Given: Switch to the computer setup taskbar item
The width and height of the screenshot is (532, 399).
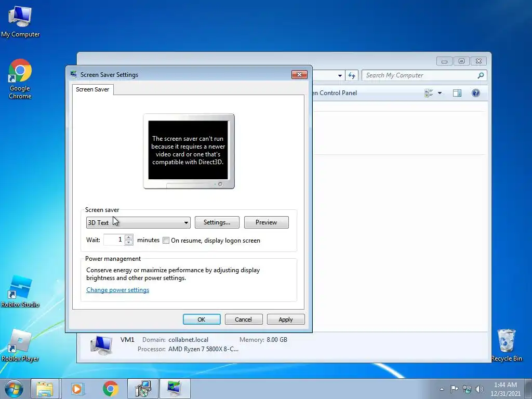Looking at the screenshot, I should 143,389.
